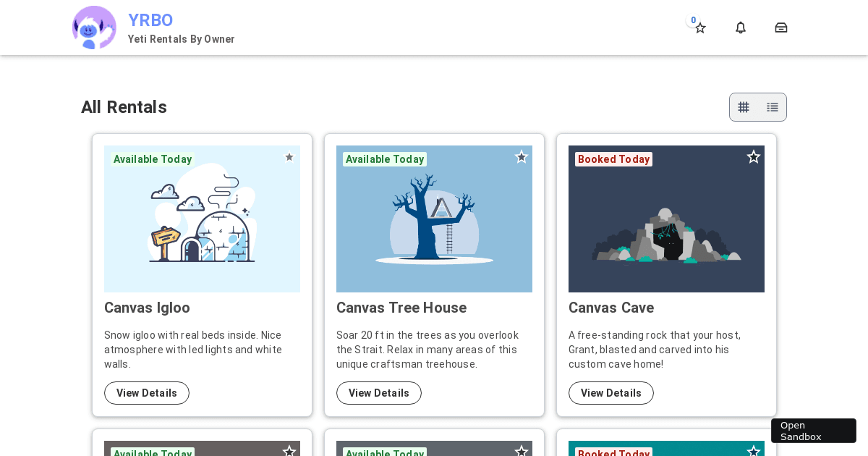Toggle Canvas Igloo as a favorite
The image size is (868, 456).
(x=289, y=156)
